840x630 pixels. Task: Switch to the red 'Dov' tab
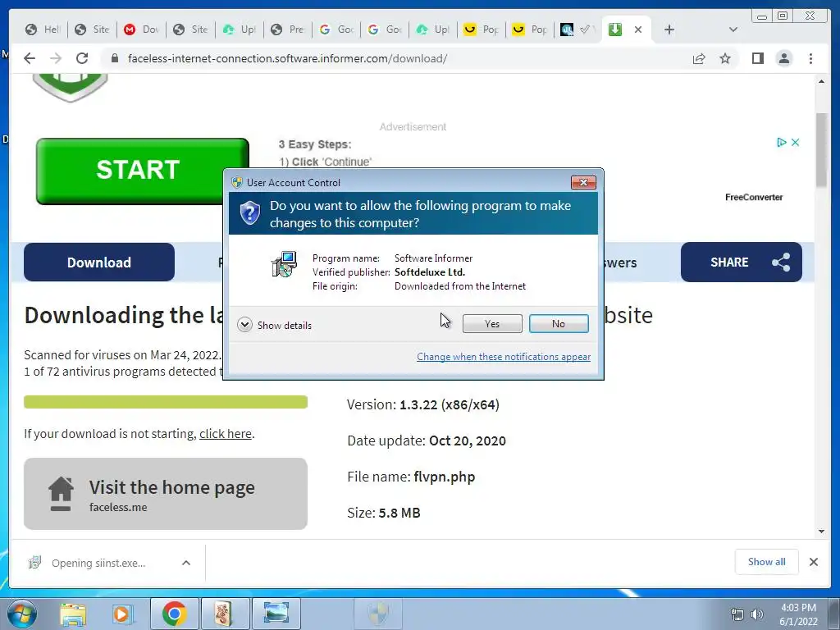141,30
